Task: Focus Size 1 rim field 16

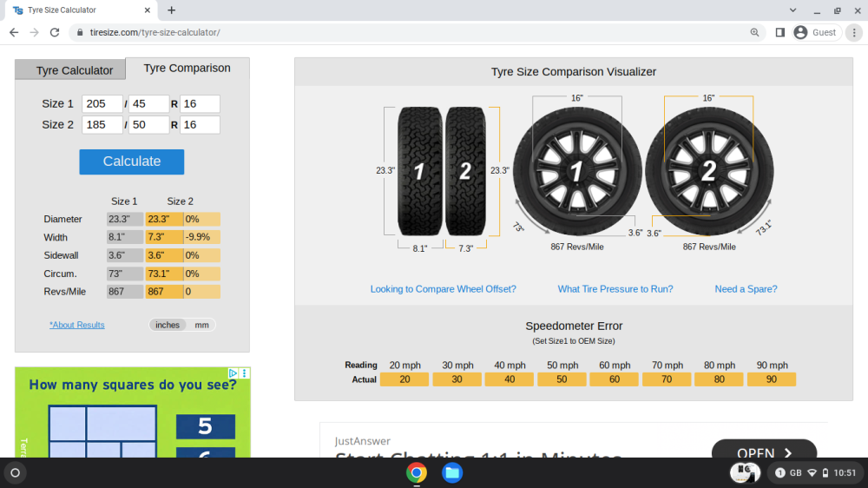Action: [200, 103]
